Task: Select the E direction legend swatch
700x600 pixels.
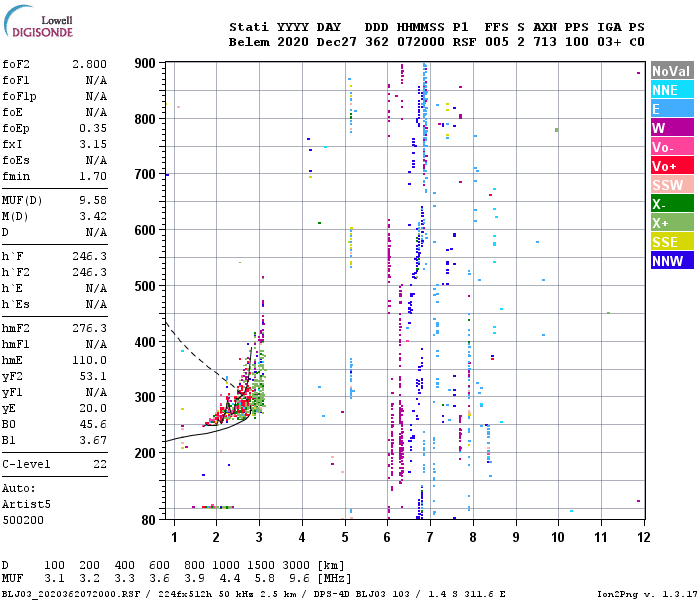Action: (x=672, y=108)
